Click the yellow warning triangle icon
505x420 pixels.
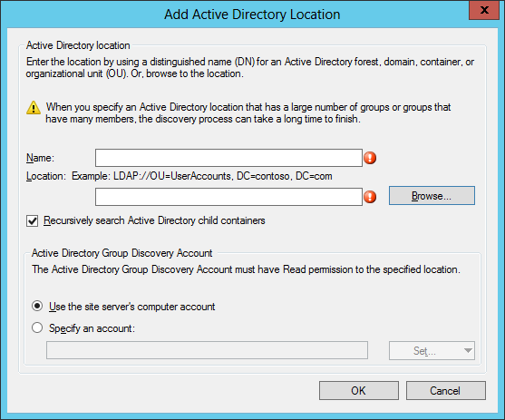[34, 108]
